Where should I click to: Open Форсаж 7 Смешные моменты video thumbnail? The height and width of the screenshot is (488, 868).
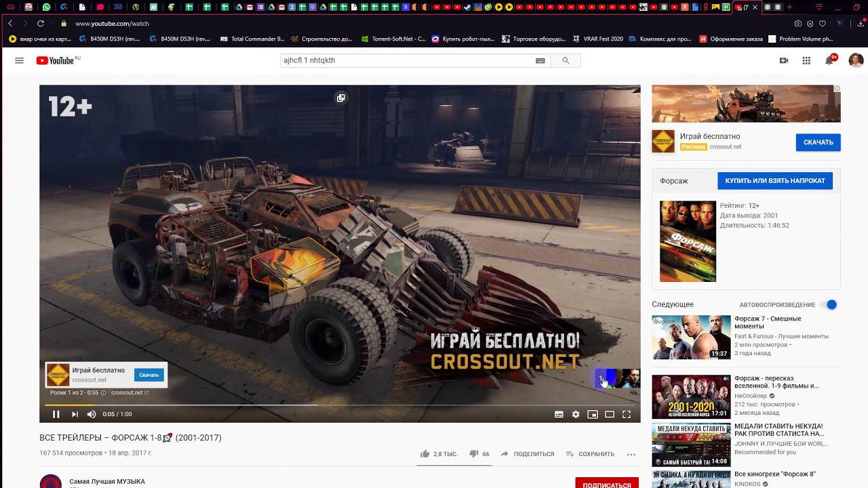point(691,337)
